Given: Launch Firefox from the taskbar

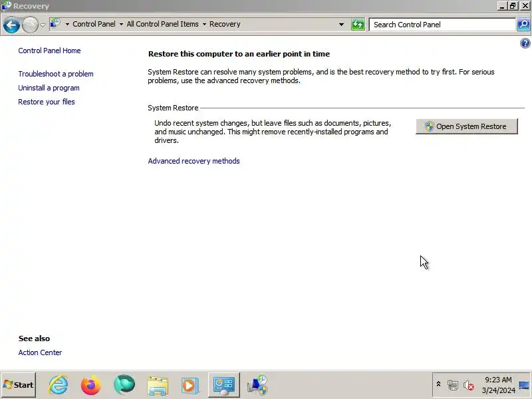Looking at the screenshot, I should point(91,385).
